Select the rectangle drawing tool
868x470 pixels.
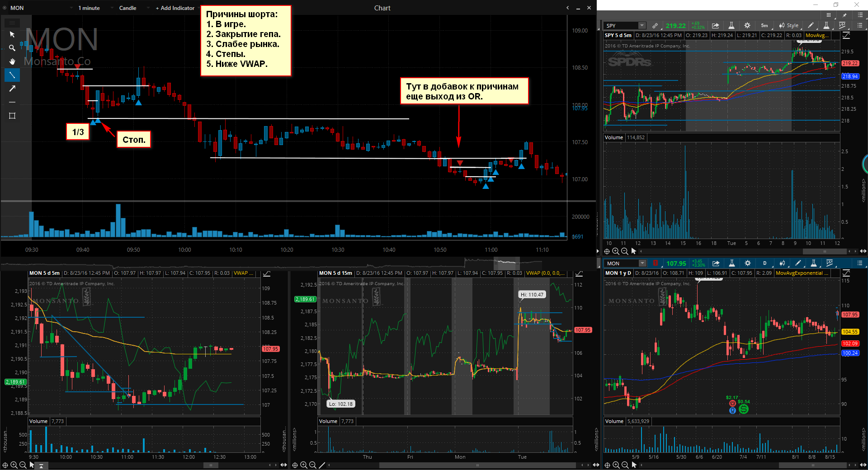12,116
